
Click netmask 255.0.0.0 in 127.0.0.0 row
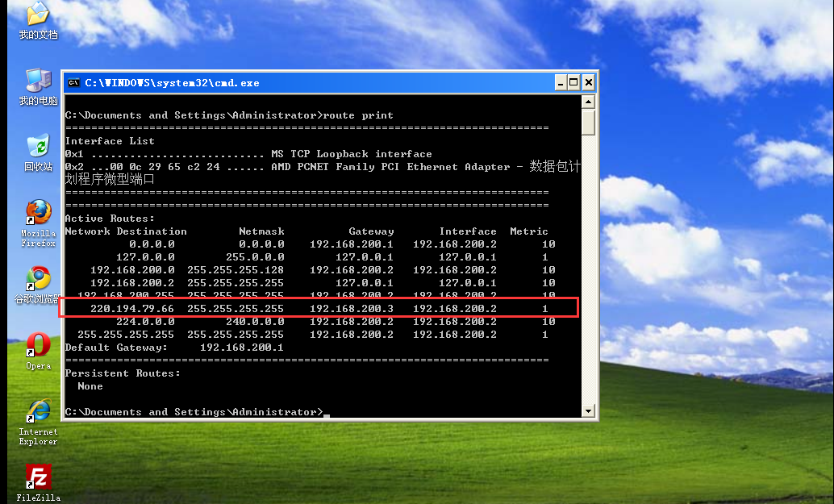click(x=255, y=257)
